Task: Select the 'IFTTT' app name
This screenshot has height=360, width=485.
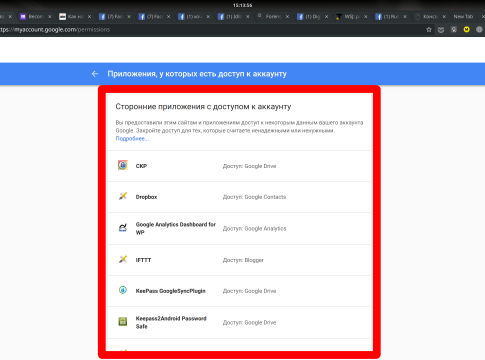Action: tap(143, 260)
